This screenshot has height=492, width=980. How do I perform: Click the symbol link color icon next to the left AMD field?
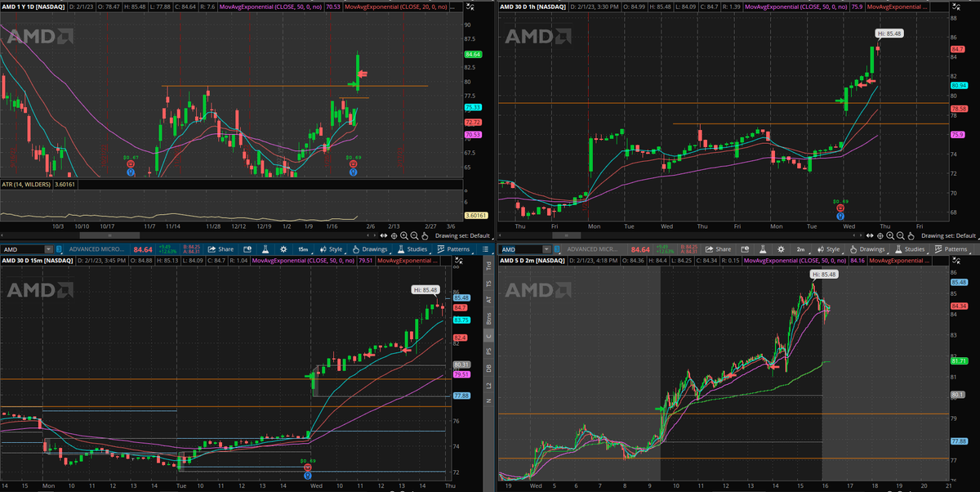(x=59, y=249)
